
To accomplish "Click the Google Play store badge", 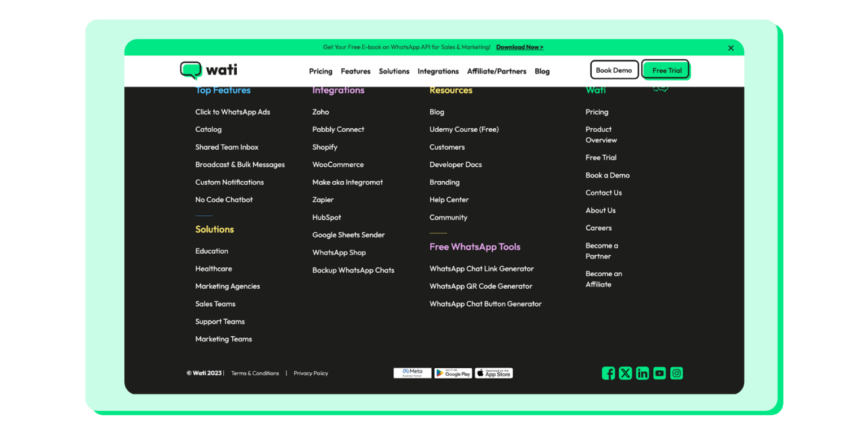I will (x=453, y=373).
